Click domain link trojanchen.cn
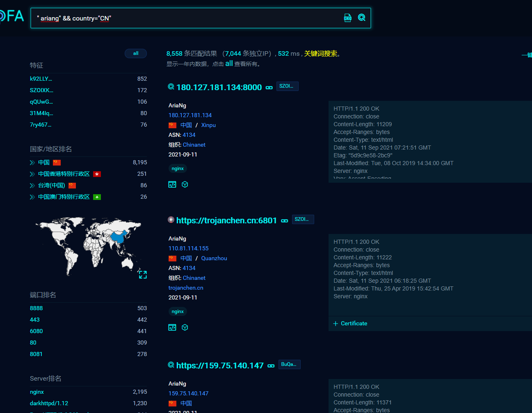Image resolution: width=532 pixels, height=413 pixels. (186, 288)
